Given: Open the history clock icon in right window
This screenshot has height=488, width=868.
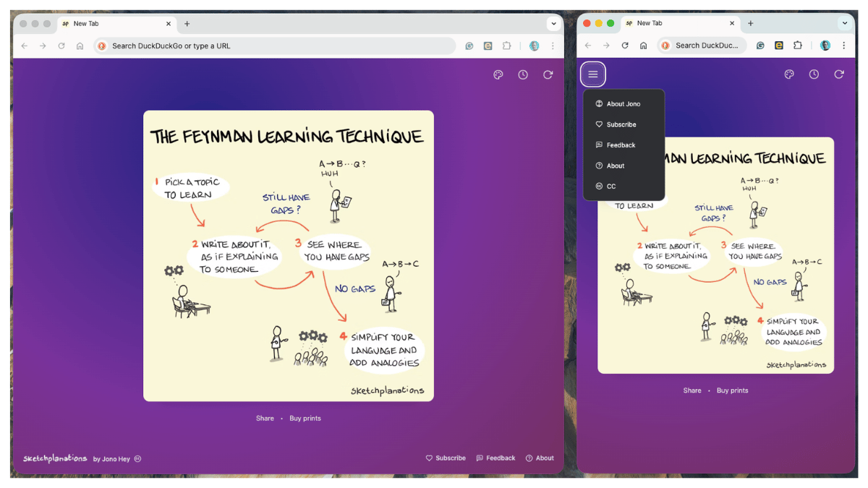Looking at the screenshot, I should click(814, 74).
